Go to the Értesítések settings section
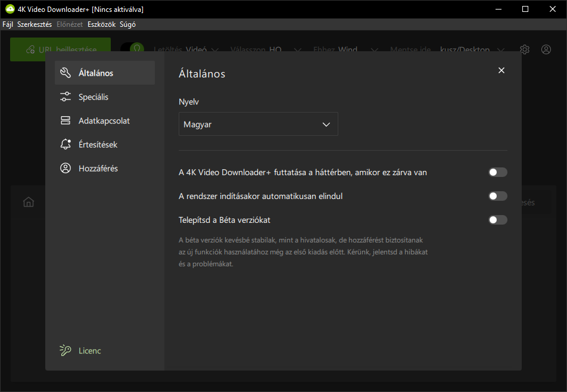The image size is (567, 392). 104,144
